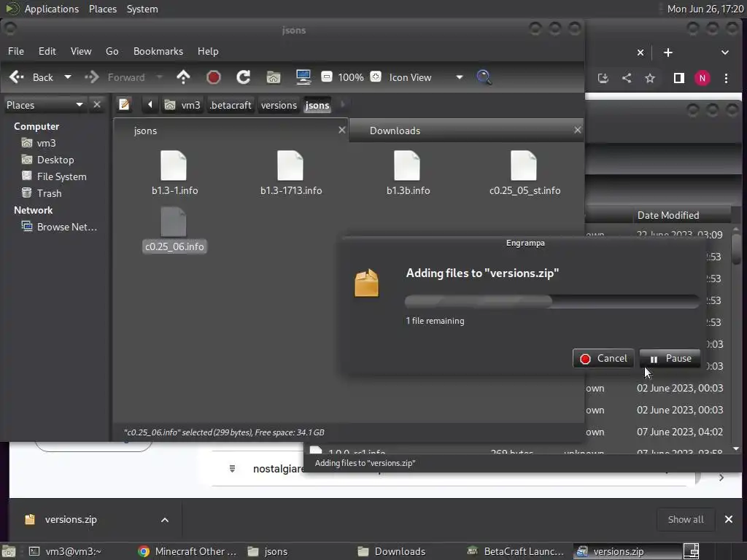Open Desktop in the Places sidebar

(55, 160)
